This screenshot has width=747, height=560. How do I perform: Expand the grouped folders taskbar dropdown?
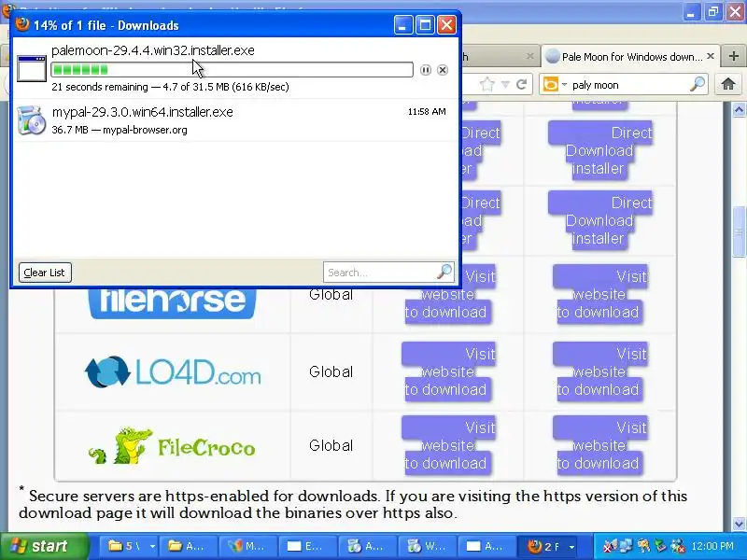pos(152,546)
